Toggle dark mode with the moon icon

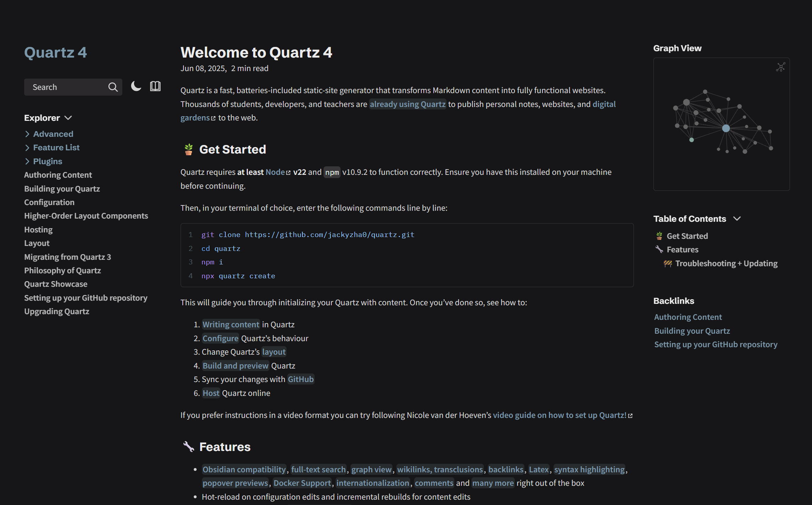coord(136,86)
